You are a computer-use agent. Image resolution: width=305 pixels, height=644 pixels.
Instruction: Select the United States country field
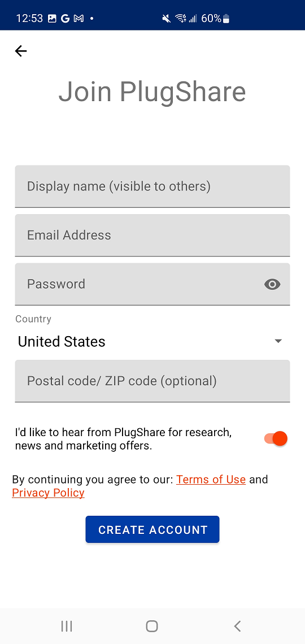tap(152, 341)
